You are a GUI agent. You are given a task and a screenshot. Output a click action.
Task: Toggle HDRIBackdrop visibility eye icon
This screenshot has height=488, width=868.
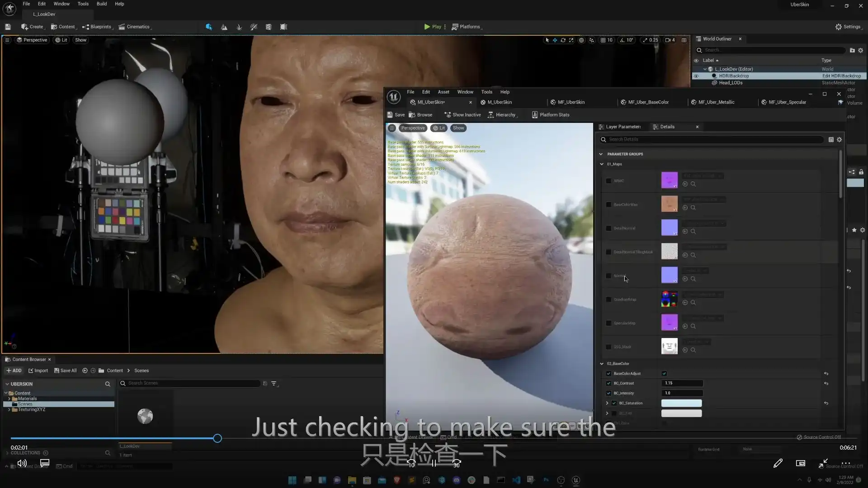click(696, 76)
